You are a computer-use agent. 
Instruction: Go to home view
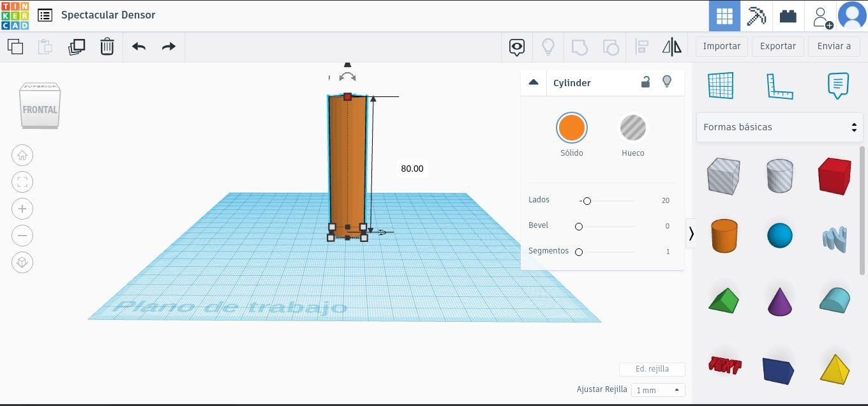point(22,155)
